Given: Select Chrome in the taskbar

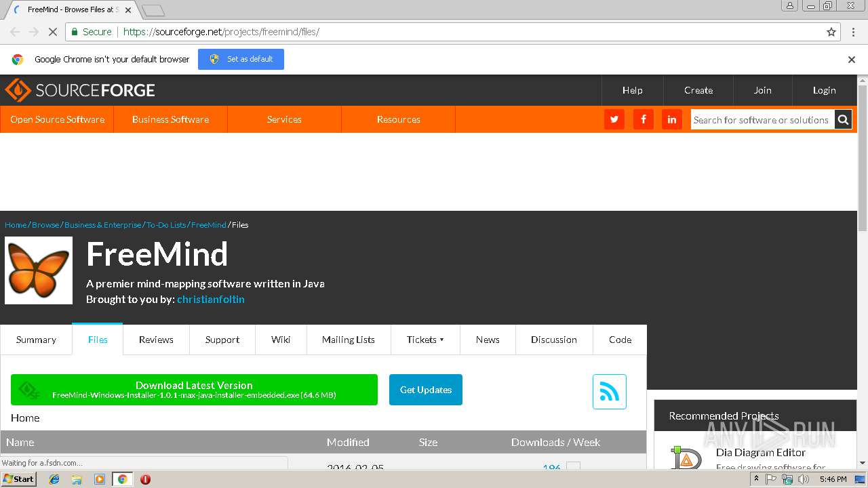Looking at the screenshot, I should (x=122, y=479).
